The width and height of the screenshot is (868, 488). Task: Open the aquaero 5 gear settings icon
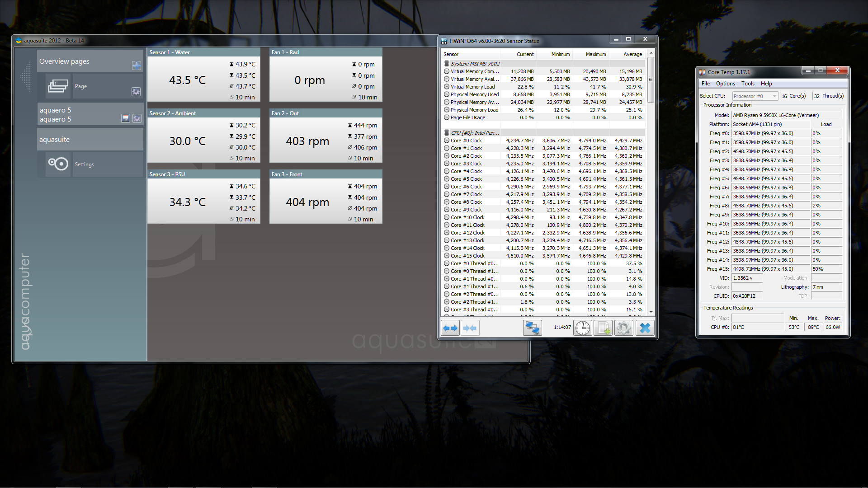click(137, 118)
